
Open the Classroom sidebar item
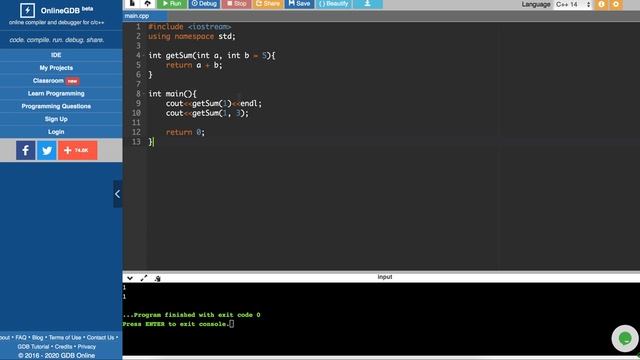point(56,81)
